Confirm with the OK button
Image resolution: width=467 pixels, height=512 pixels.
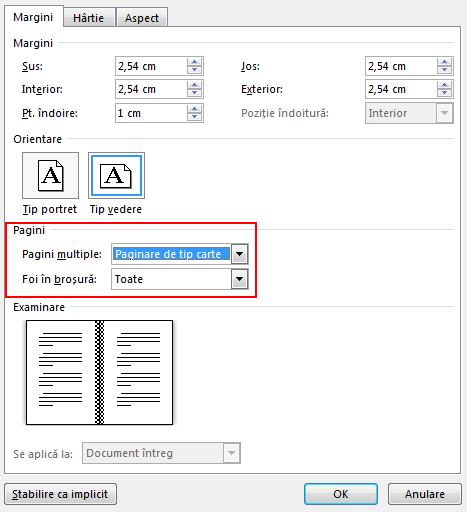(x=341, y=494)
